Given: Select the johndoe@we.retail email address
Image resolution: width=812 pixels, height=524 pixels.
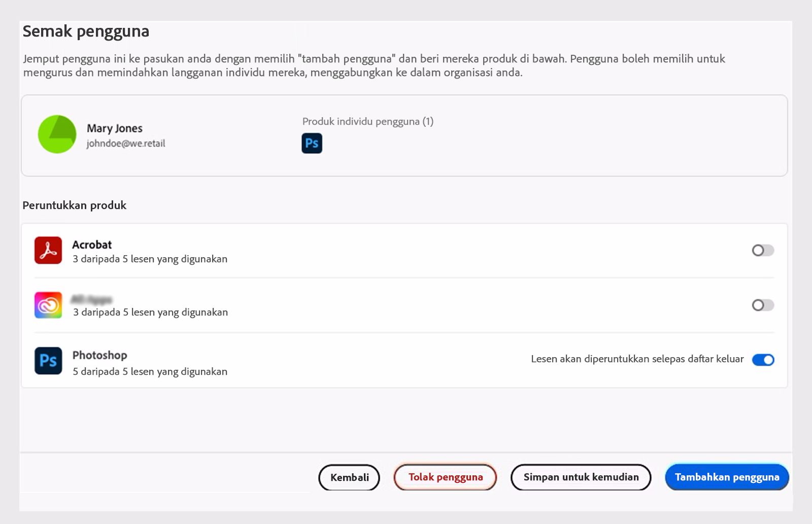Looking at the screenshot, I should (x=126, y=144).
